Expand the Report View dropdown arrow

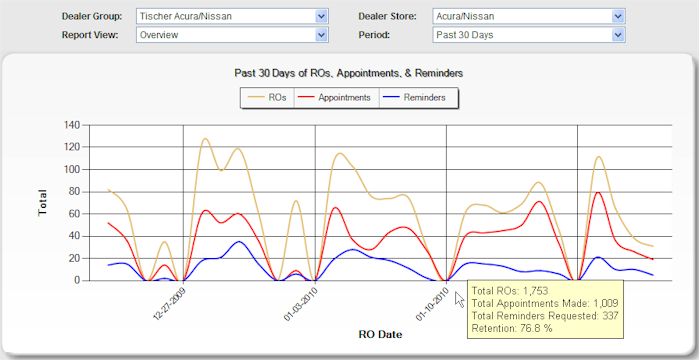pyautogui.click(x=321, y=35)
